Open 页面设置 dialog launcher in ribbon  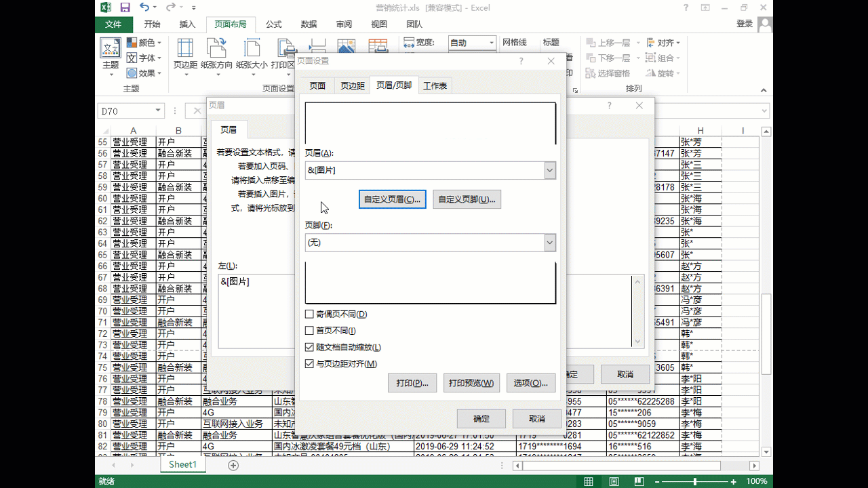coord(575,89)
